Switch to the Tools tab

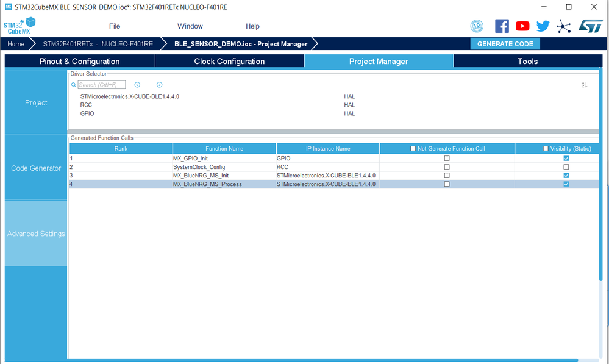coord(528,61)
